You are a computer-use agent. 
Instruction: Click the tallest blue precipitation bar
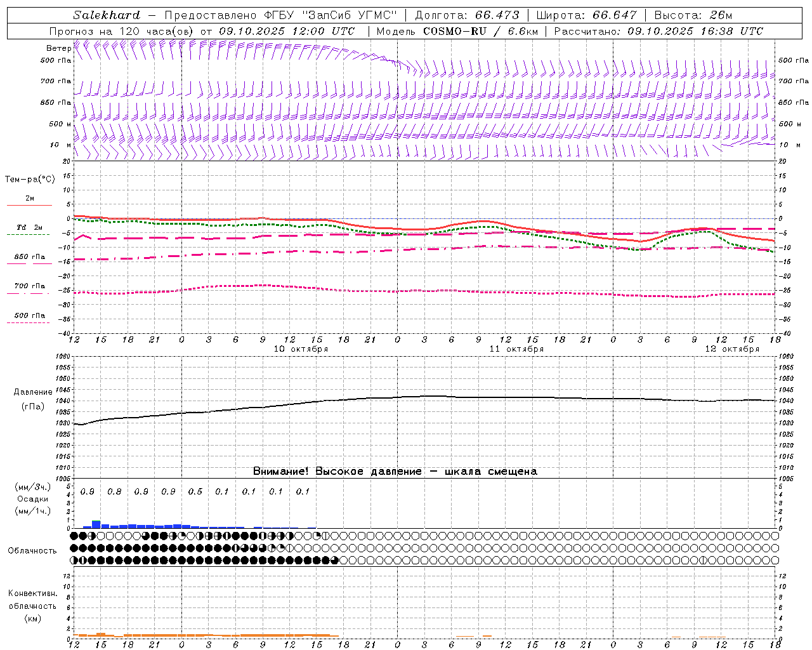click(96, 524)
